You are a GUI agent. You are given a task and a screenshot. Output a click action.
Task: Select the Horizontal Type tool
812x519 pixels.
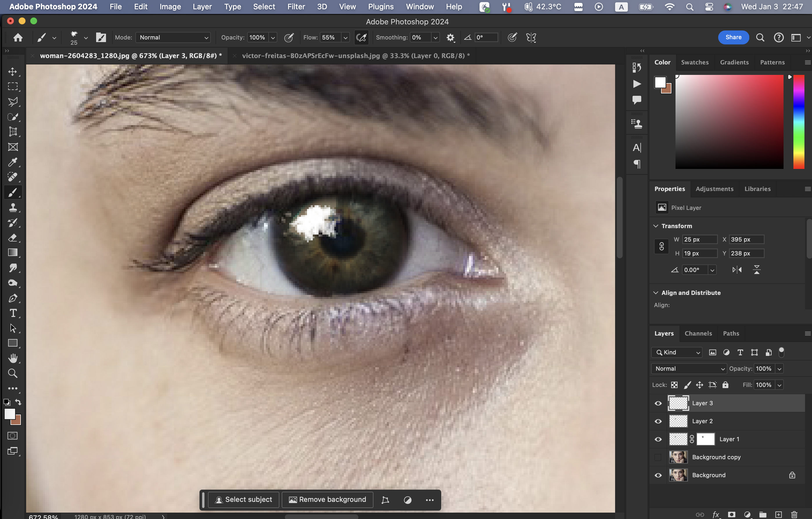[13, 313]
